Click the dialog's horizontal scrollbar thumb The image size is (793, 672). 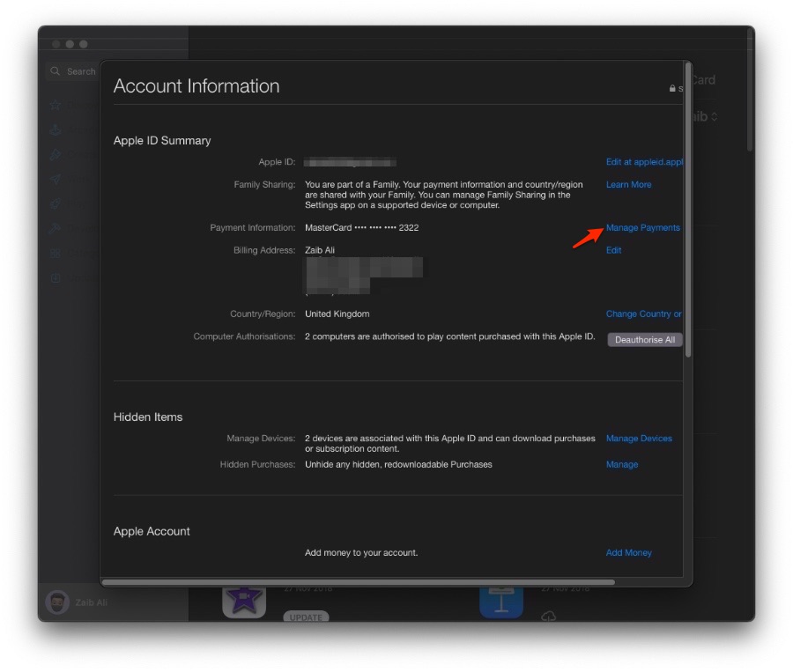(x=359, y=582)
